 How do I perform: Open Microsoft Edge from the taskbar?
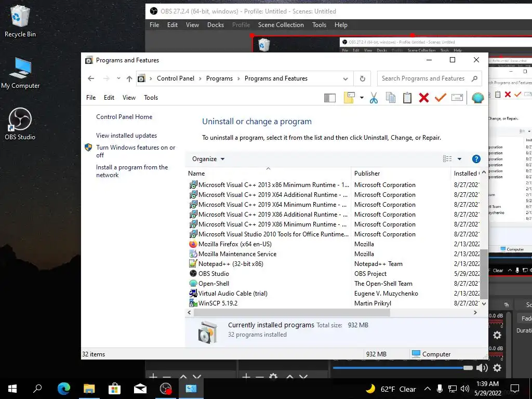63,389
